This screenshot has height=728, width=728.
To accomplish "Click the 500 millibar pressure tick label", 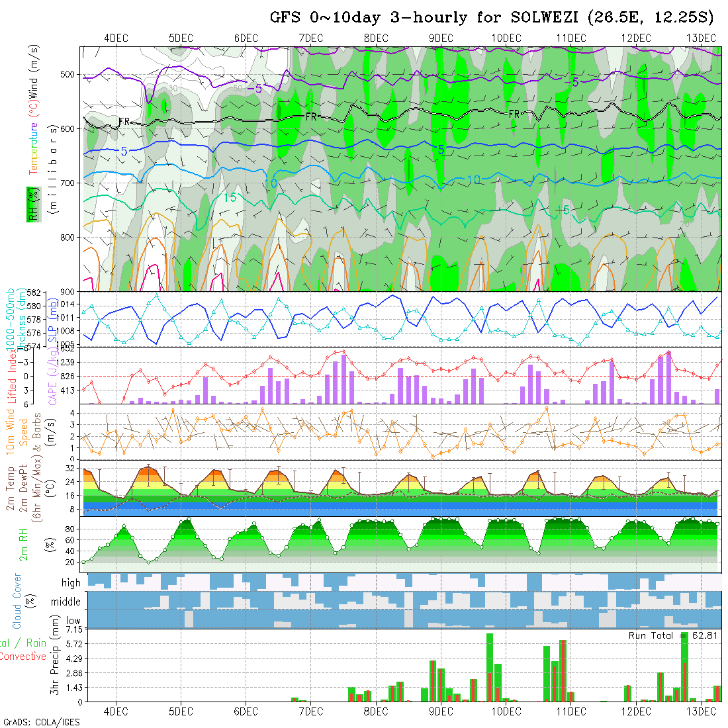I will click(x=68, y=74).
